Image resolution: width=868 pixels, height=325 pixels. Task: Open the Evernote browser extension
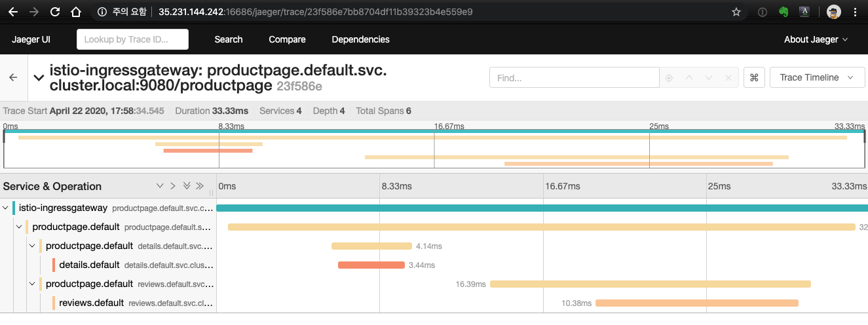(783, 12)
